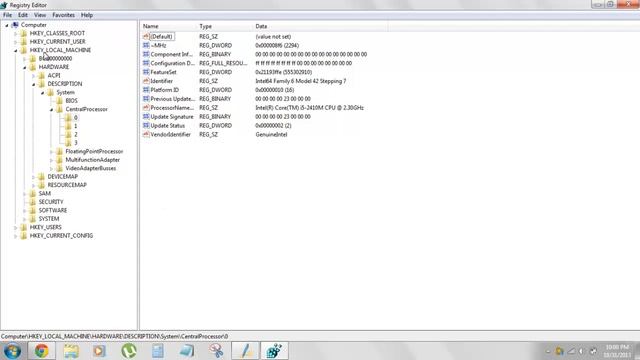Image resolution: width=640 pixels, height=360 pixels.
Task: Click MultifunctionAdapter folder icon
Action: pos(59,160)
